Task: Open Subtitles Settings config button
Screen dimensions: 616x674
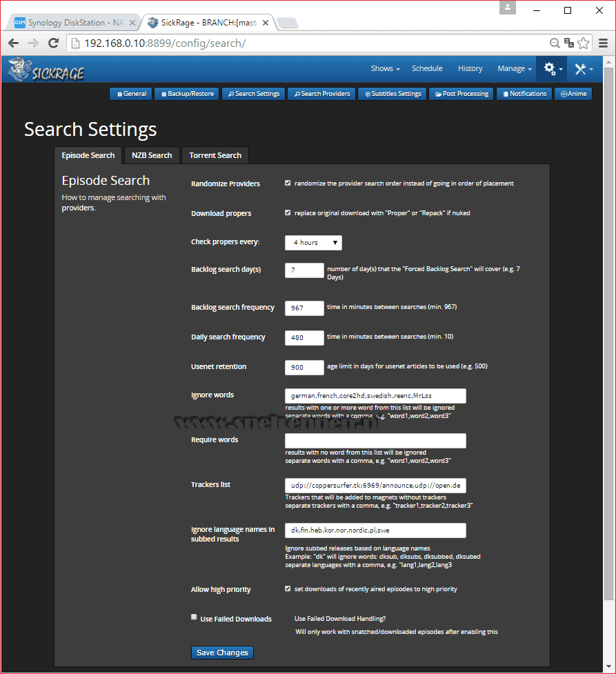Action: point(393,94)
